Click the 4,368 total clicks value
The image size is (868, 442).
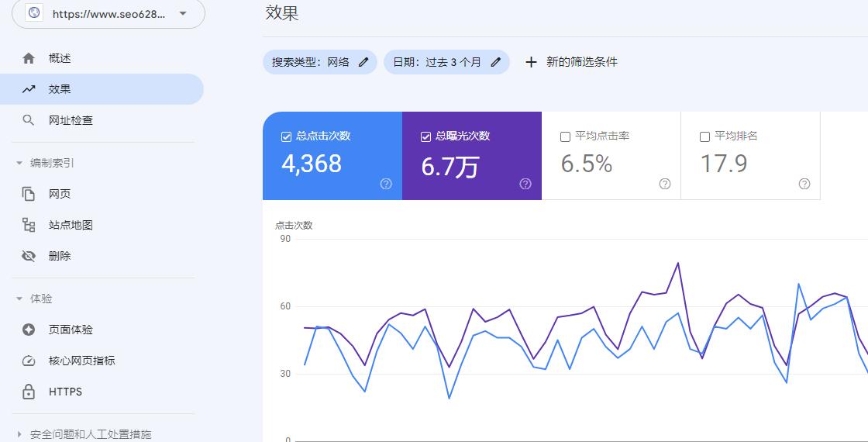312,164
